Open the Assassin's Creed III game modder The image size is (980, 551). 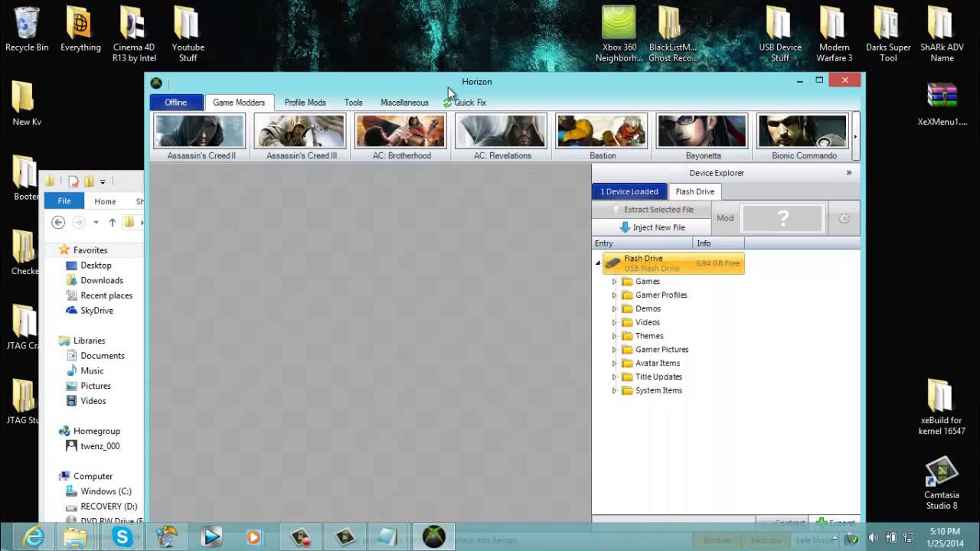click(x=301, y=137)
